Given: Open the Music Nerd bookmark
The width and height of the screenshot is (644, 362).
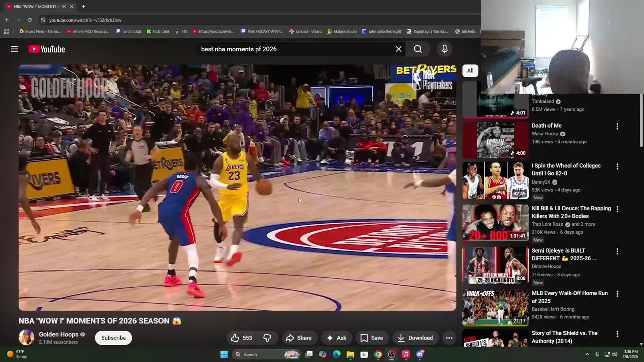Looking at the screenshot, I should coord(39,31).
